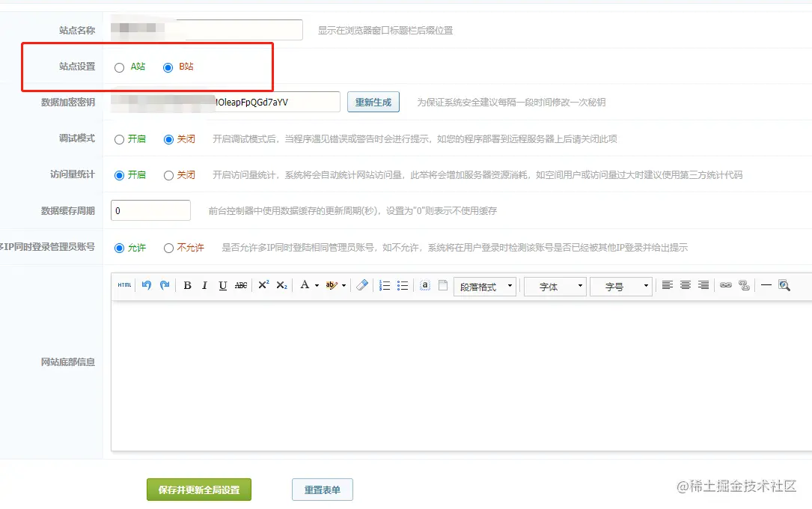Apply strikethrough formatting

point(241,285)
